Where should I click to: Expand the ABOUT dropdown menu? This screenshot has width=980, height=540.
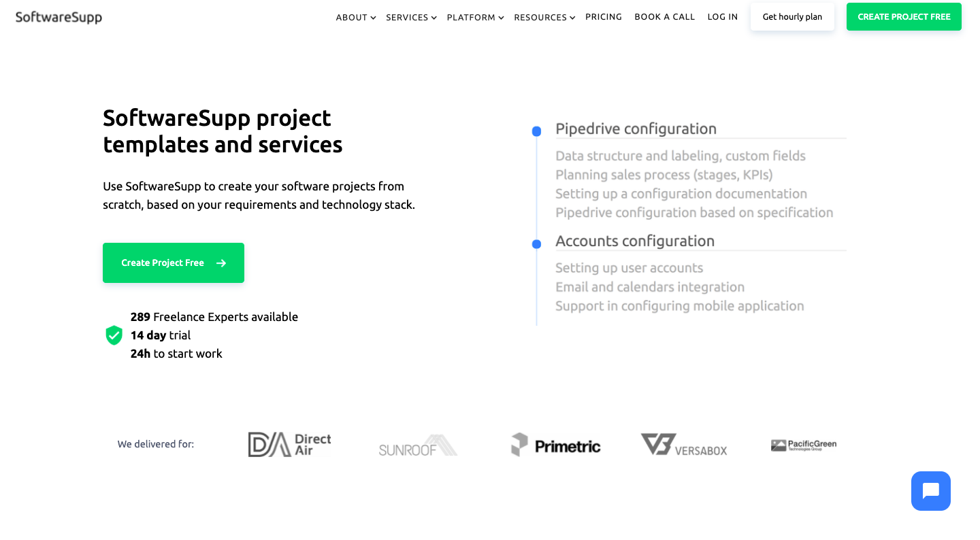tap(355, 17)
